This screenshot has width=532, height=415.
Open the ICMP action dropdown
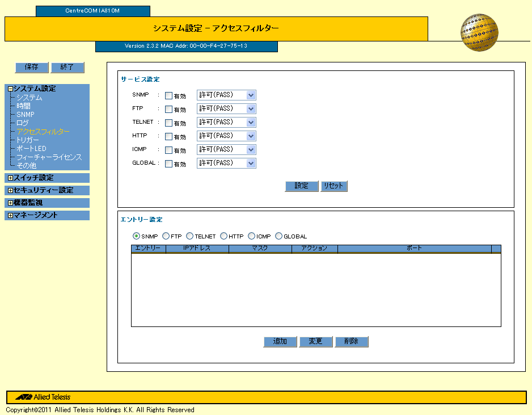[226, 149]
